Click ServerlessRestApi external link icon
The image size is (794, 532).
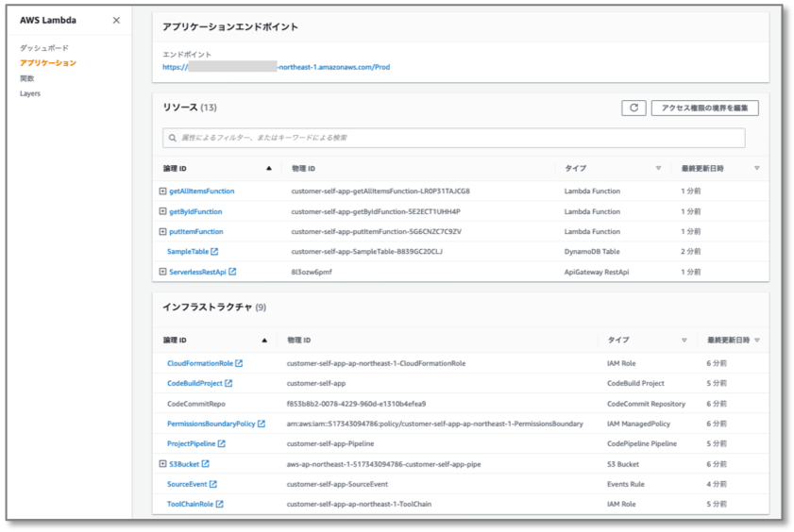pos(232,272)
